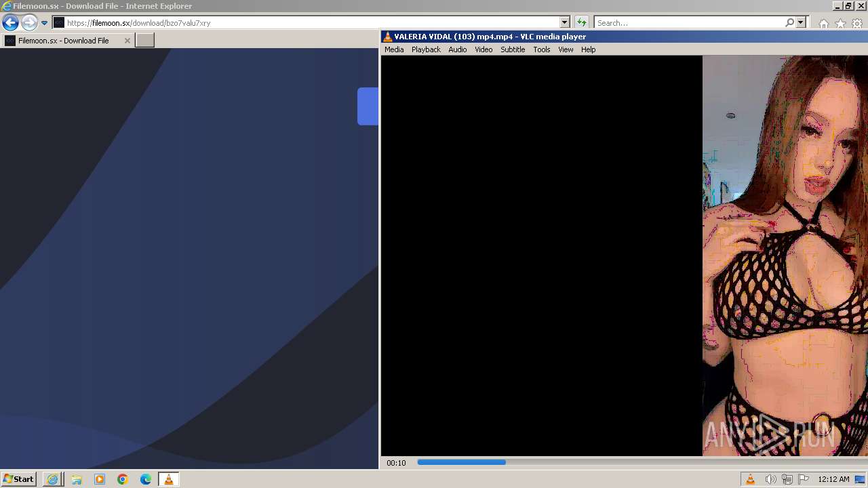Restore down the Internet Explorer window

(x=848, y=5)
